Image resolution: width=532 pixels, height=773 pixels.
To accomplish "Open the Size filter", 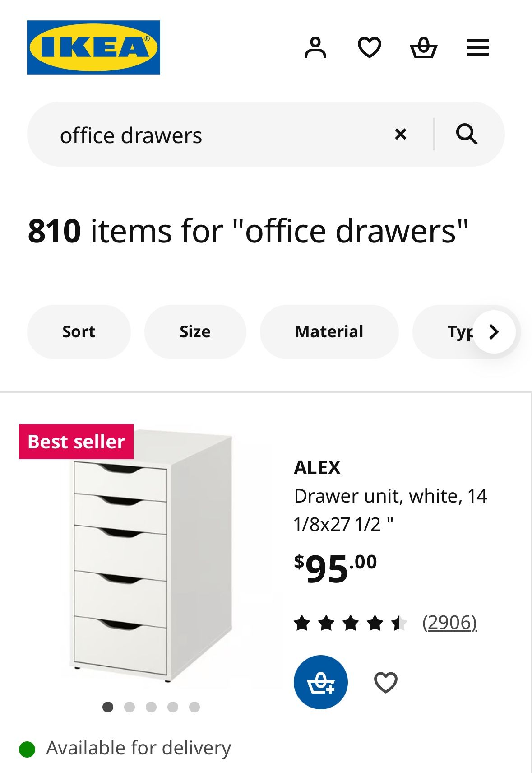I will point(195,332).
